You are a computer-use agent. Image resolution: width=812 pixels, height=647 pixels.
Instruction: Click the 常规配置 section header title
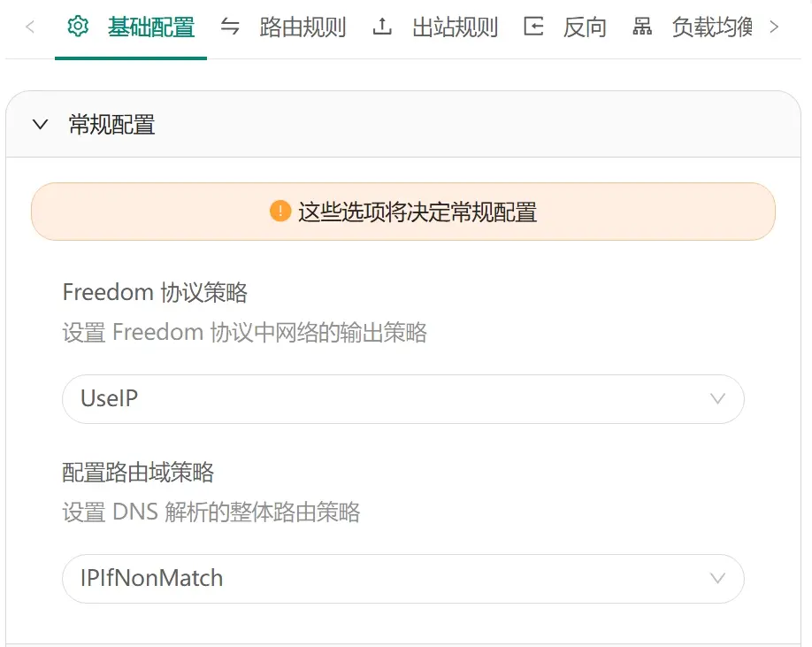111,125
